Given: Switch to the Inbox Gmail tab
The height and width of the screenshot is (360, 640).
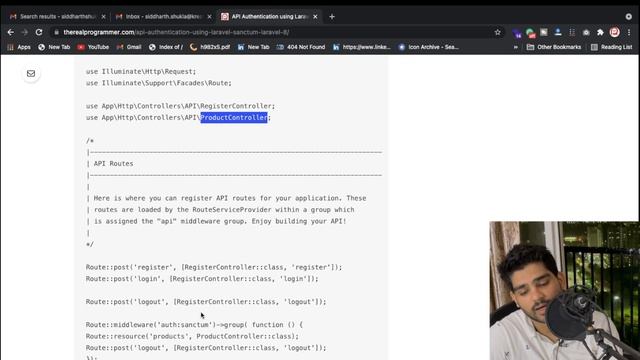Looking at the screenshot, I should pyautogui.click(x=163, y=17).
